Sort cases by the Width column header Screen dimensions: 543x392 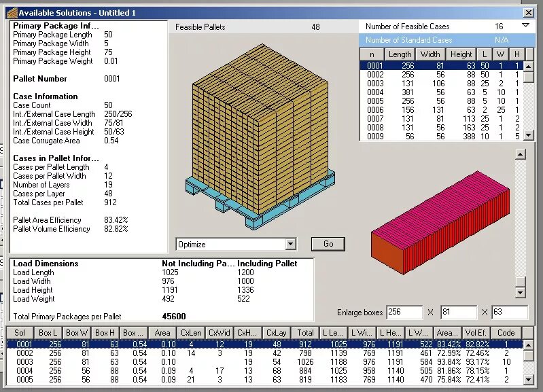point(430,54)
